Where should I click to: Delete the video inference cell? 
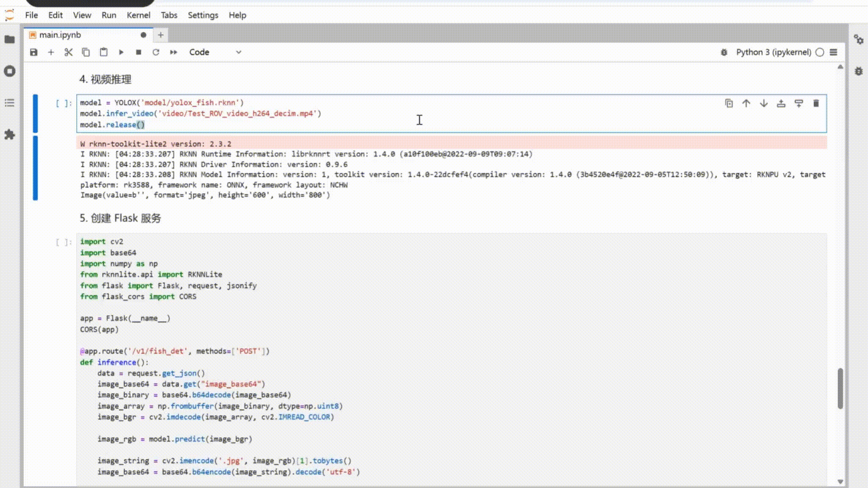pos(816,103)
